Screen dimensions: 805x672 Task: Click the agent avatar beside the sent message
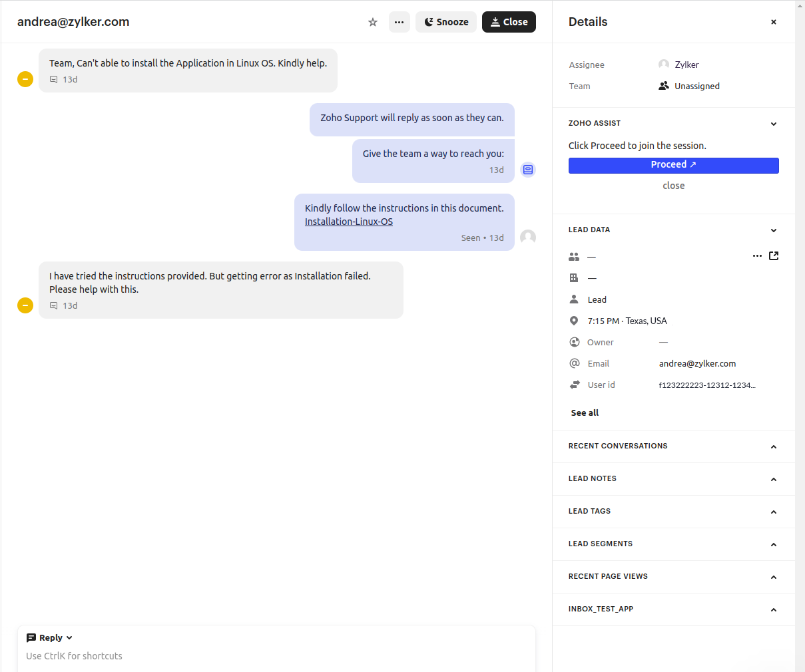click(528, 238)
